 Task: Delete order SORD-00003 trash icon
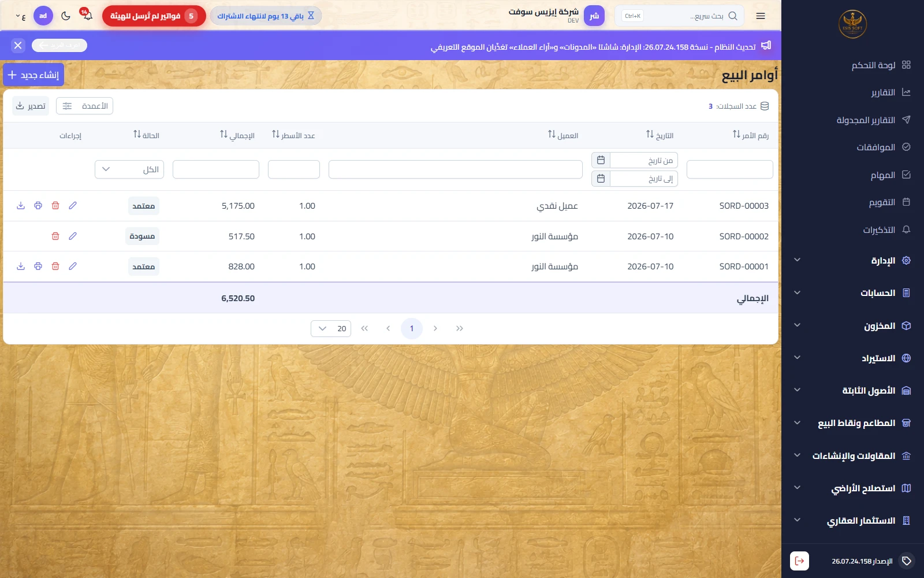[55, 206]
